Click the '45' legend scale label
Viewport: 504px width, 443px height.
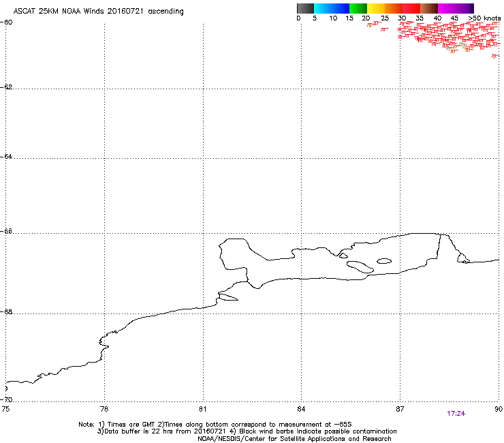tap(454, 18)
